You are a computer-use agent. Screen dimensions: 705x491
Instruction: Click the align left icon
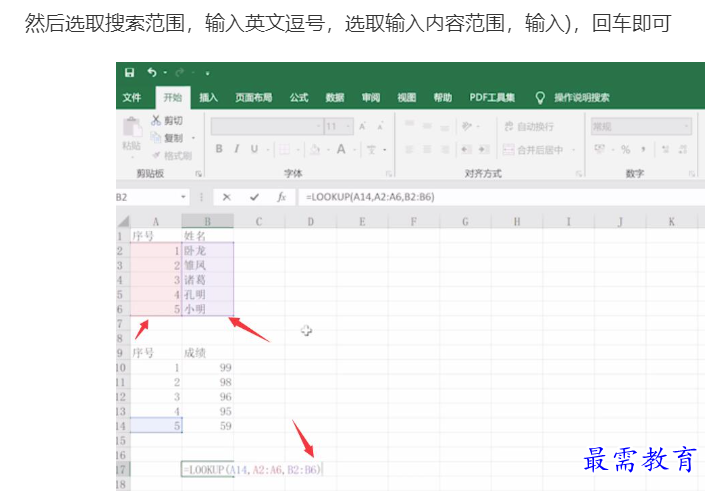(409, 149)
